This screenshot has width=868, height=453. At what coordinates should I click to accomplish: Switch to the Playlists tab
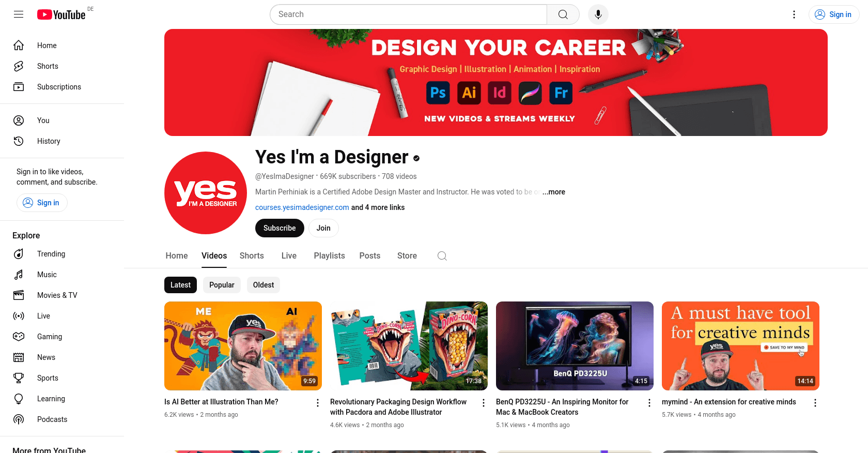point(329,256)
